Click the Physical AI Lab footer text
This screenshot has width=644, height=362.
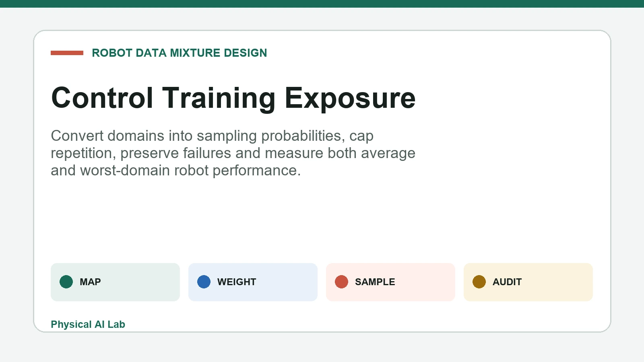tap(88, 324)
